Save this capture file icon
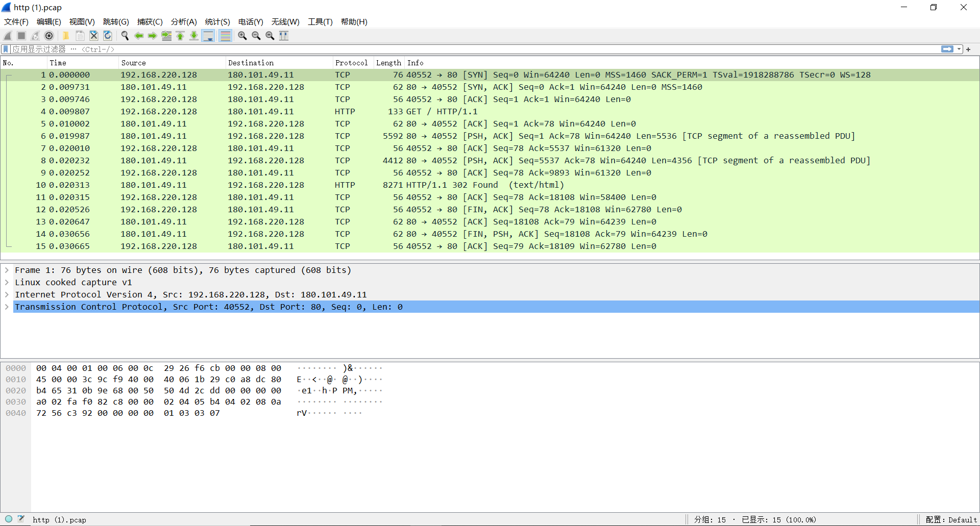The image size is (980, 526). [x=80, y=36]
